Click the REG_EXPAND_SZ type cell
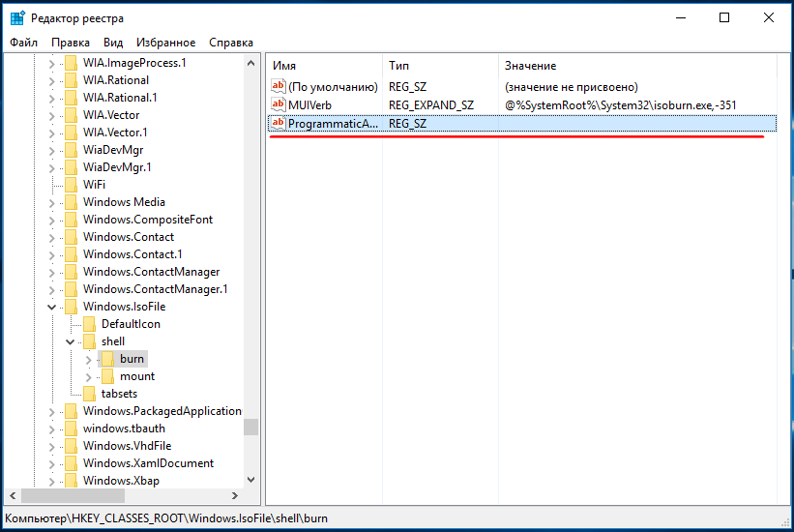Screen dimensions: 794x532 431,105
